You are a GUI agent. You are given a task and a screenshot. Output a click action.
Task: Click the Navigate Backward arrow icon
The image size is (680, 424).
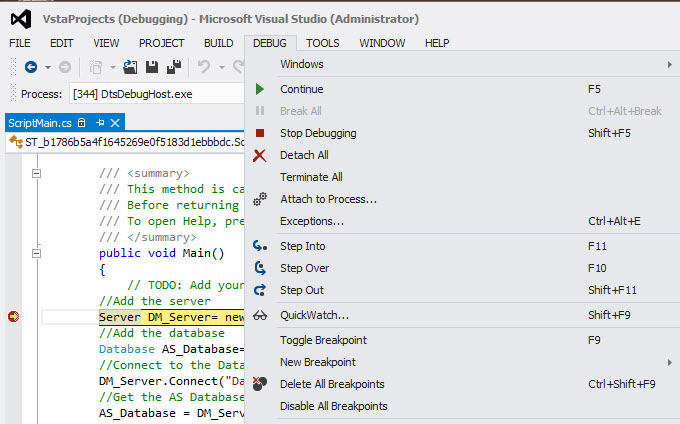click(31, 67)
